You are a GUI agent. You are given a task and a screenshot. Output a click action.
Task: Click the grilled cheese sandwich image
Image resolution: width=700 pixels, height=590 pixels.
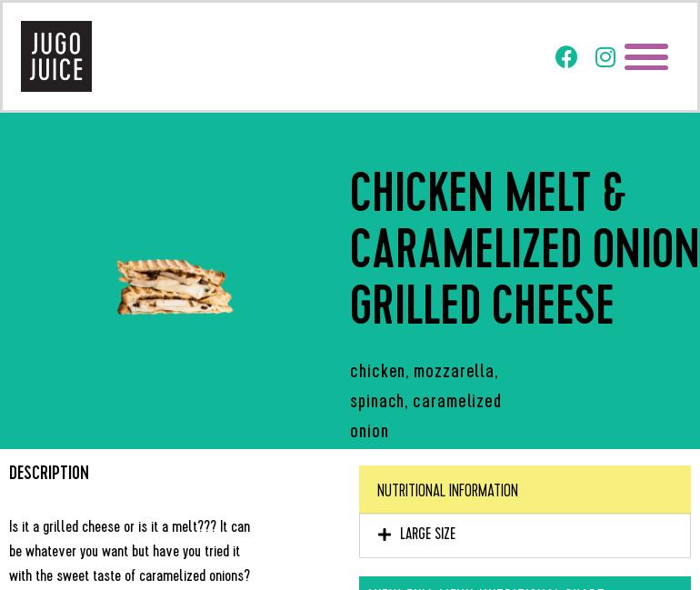point(175,287)
